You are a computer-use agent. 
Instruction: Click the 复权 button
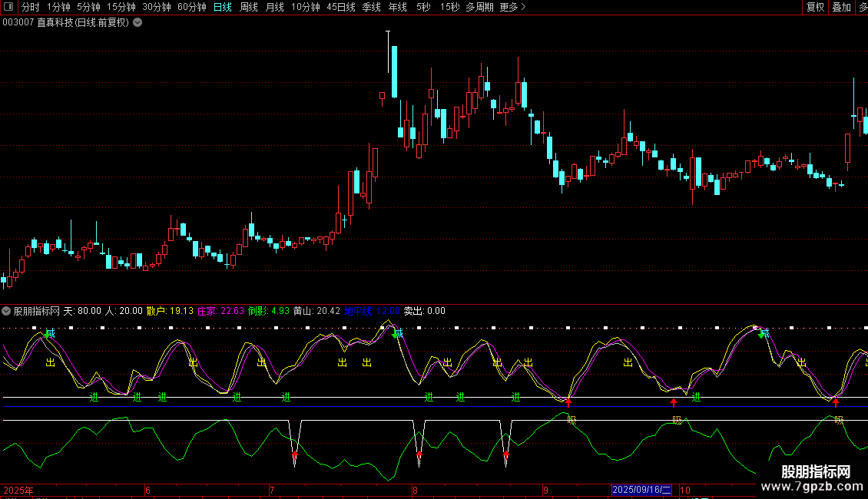click(x=815, y=7)
